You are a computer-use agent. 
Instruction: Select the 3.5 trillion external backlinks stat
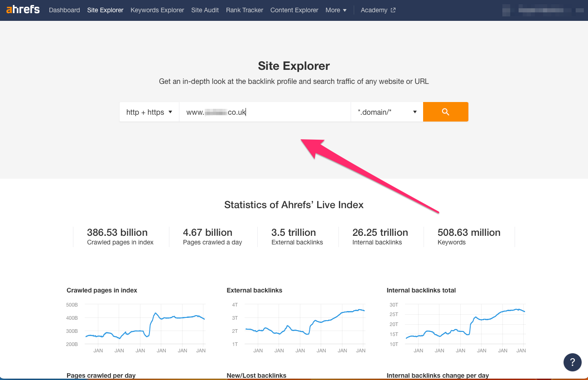coord(297,236)
